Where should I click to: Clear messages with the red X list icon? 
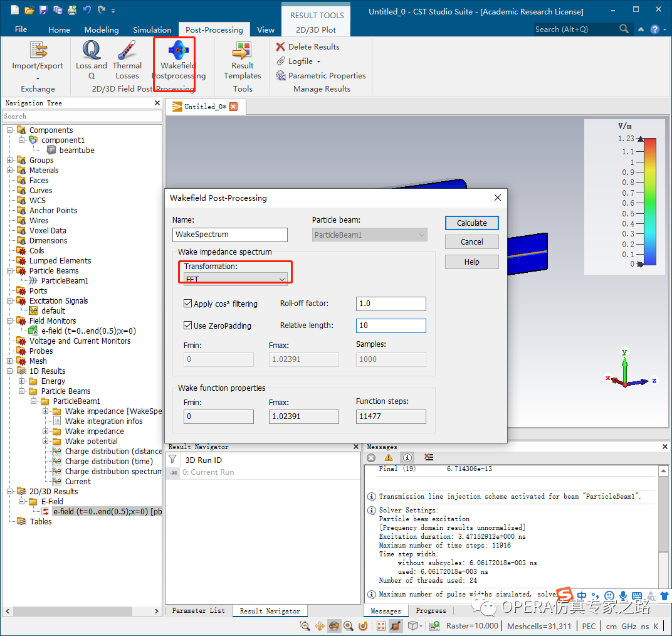pos(429,458)
